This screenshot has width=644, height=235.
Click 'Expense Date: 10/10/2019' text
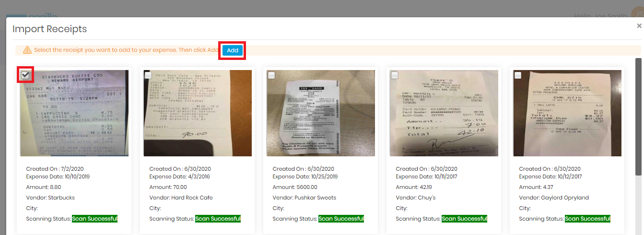point(58,176)
